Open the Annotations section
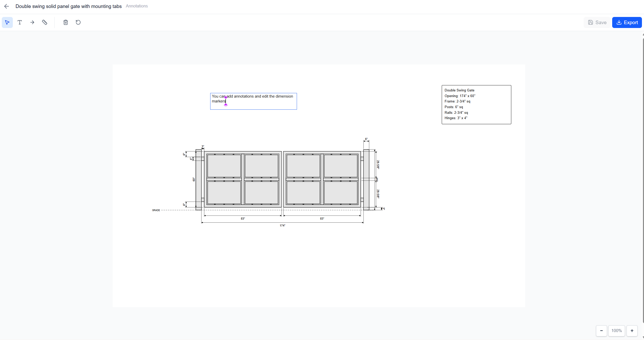 coord(137,6)
